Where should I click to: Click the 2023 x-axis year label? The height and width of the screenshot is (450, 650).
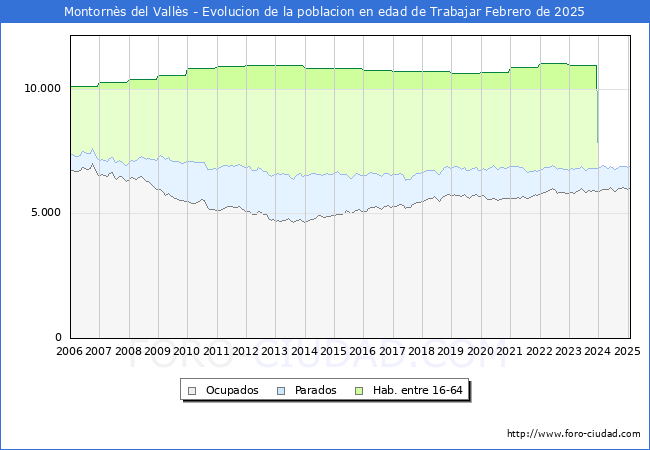tap(568, 351)
